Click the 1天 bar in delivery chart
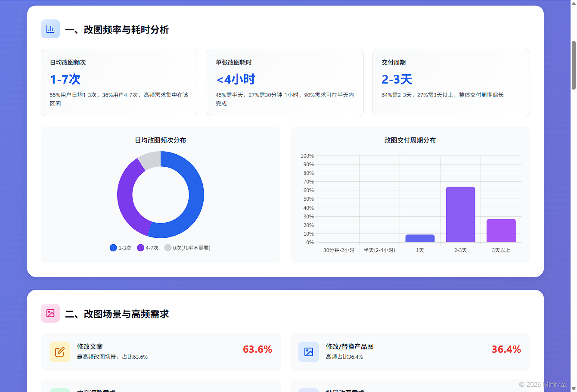This screenshot has width=577, height=392. pyautogui.click(x=420, y=238)
